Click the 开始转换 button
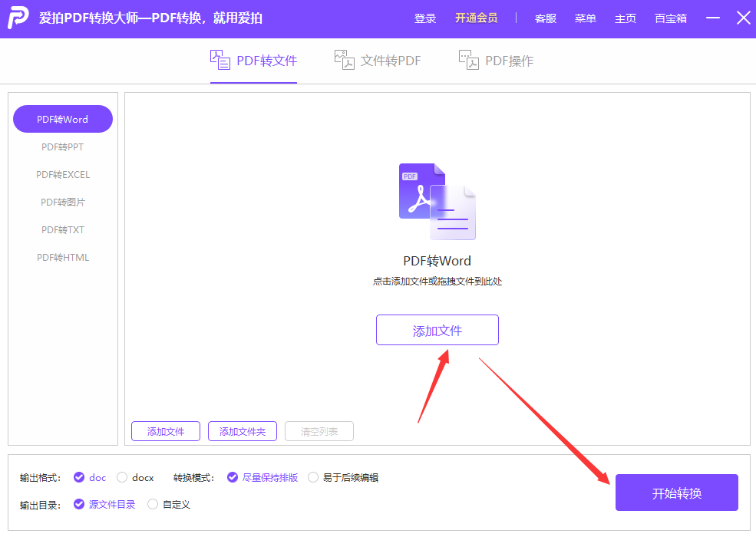Viewport: 756px width, 537px height. coord(677,493)
